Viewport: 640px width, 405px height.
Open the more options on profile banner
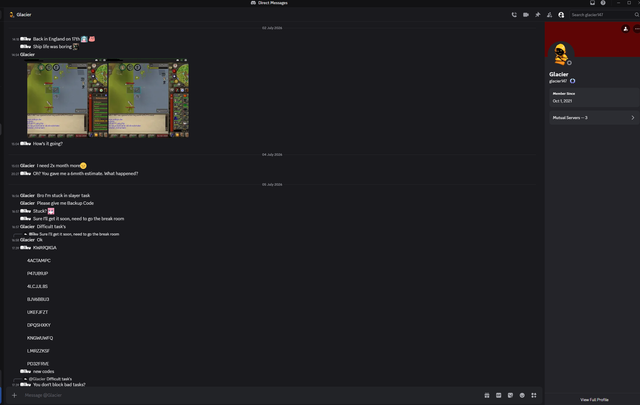pos(636,29)
